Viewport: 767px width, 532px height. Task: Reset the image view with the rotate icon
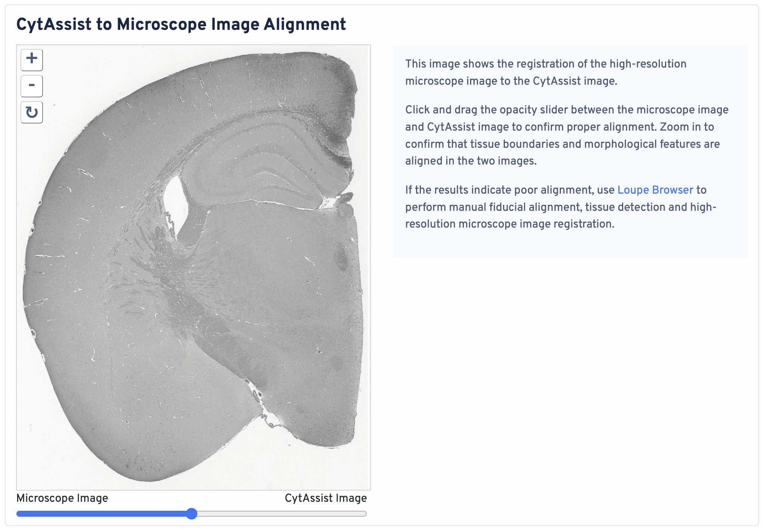click(x=32, y=112)
